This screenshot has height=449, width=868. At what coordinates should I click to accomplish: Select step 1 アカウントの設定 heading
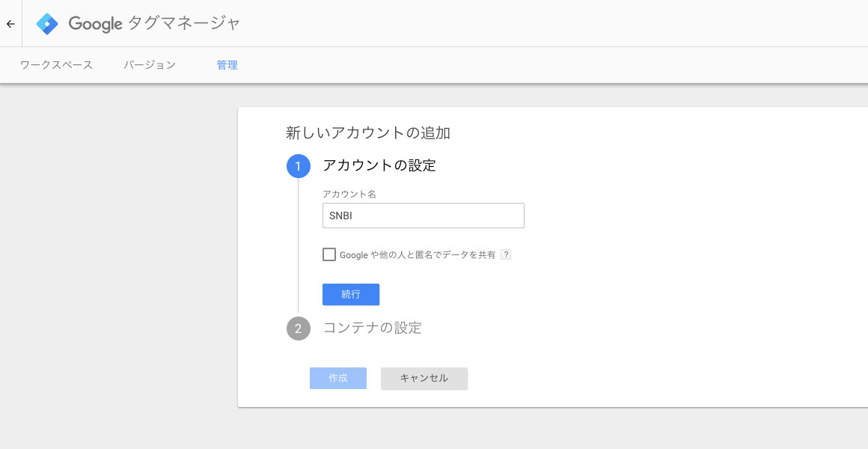[x=379, y=165]
